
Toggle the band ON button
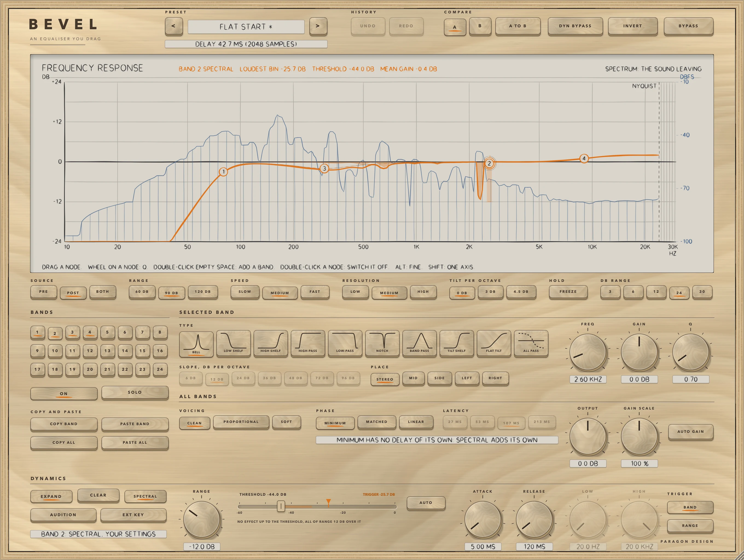coord(63,393)
